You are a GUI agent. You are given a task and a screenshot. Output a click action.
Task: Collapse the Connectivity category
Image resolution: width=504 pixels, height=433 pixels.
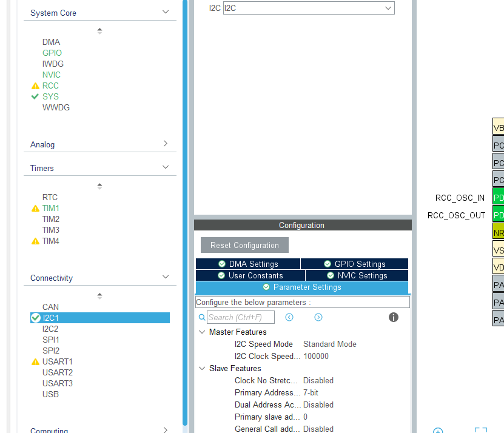tap(166, 277)
